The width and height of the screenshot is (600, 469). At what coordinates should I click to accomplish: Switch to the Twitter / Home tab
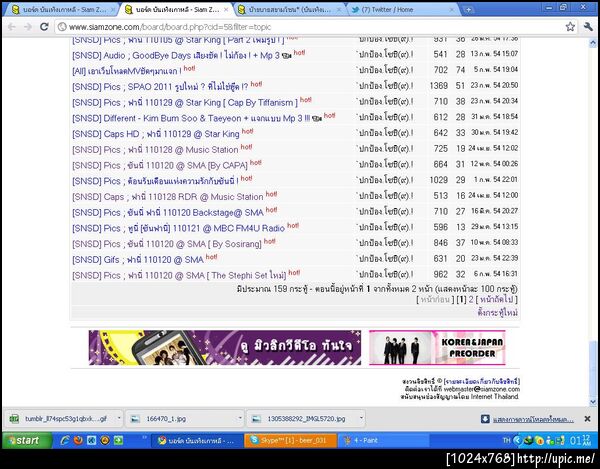pyautogui.click(x=402, y=10)
